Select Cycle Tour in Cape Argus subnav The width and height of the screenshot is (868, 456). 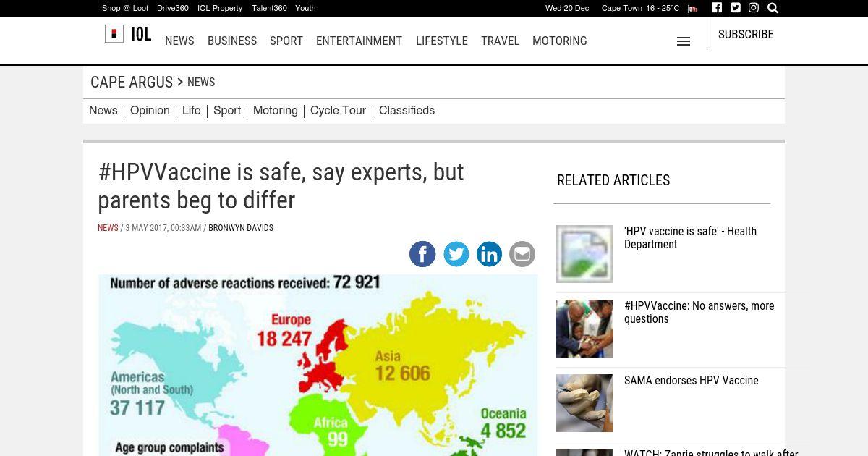(x=339, y=111)
